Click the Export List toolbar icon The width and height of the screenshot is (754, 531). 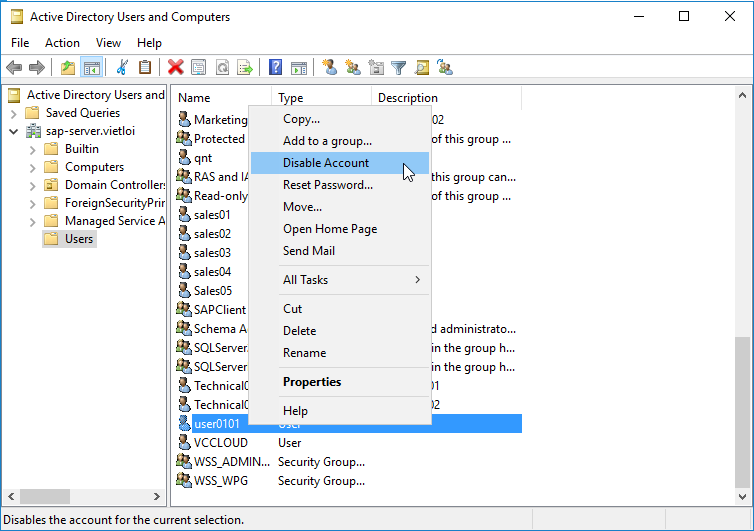[245, 67]
